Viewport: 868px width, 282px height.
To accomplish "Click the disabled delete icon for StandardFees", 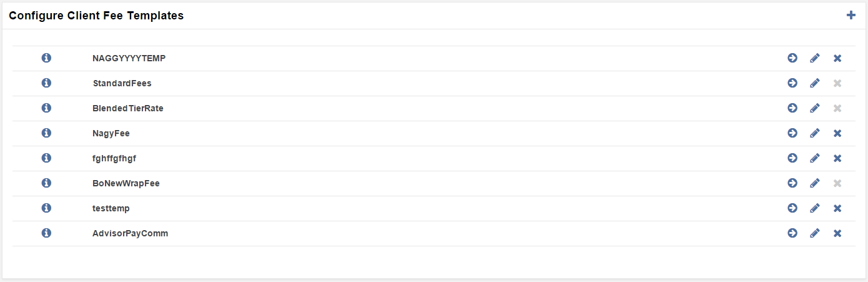I will [837, 83].
